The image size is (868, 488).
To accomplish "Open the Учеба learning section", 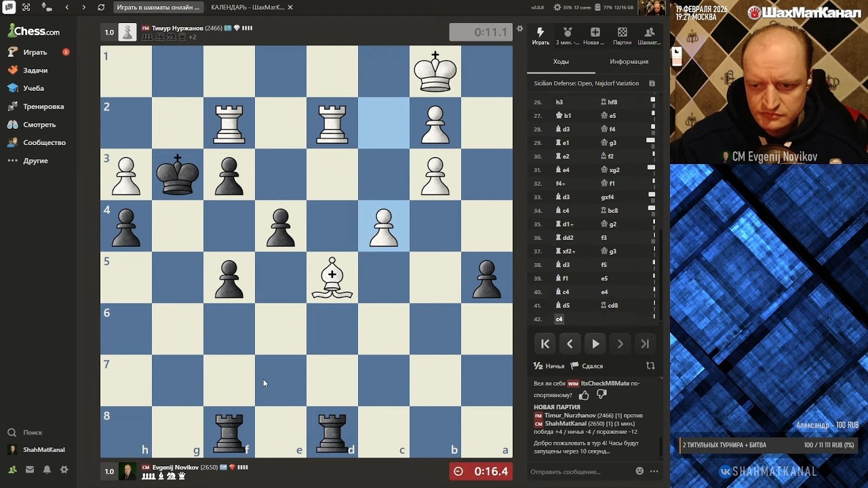I will pyautogui.click(x=33, y=88).
